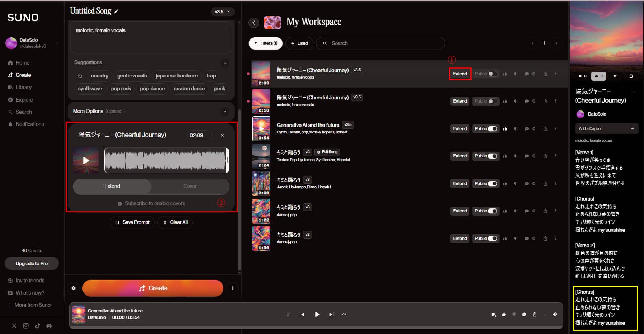The image size is (644, 334).
Task: Go to previous workspace page
Action: (532, 43)
